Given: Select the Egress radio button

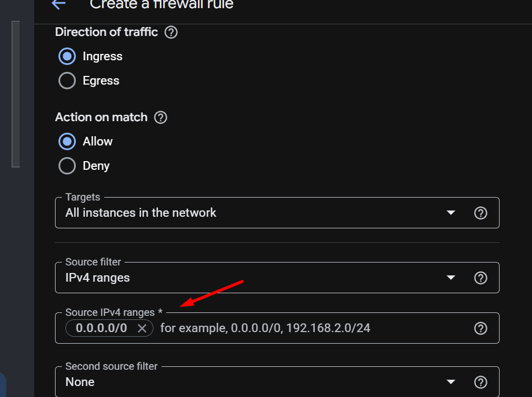Looking at the screenshot, I should point(67,81).
